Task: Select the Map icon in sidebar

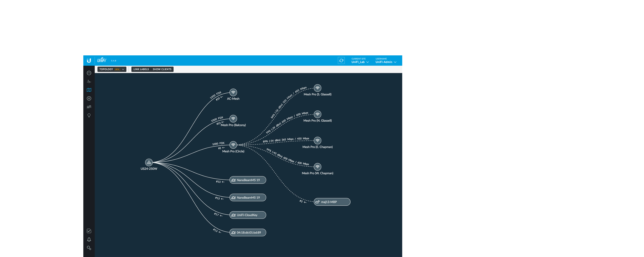Action: click(89, 90)
